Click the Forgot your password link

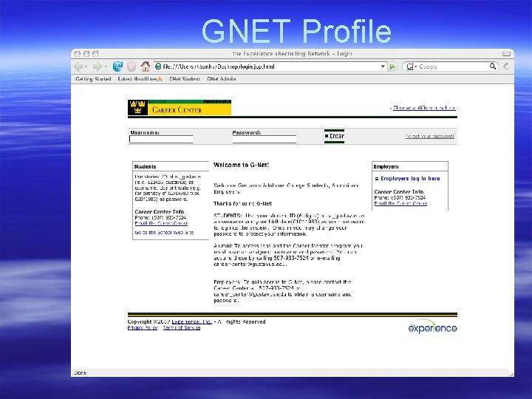point(430,137)
